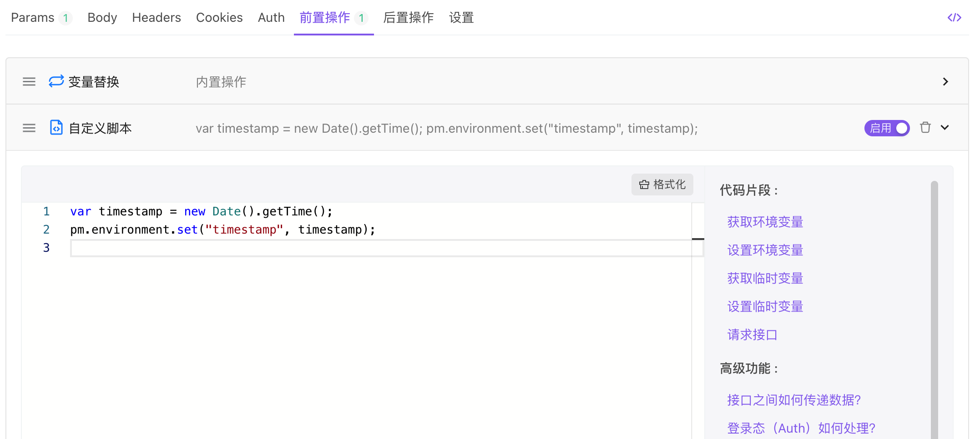Switch to the 后置操作 tab

(x=408, y=18)
